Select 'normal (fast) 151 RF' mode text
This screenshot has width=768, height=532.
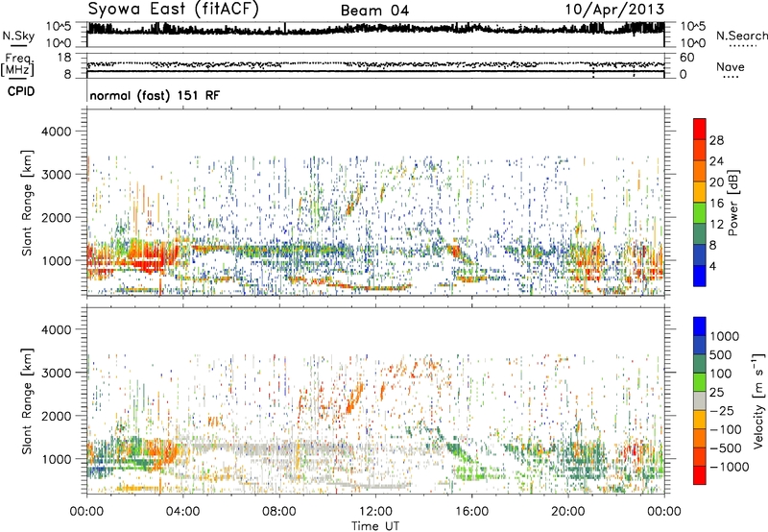[x=155, y=95]
